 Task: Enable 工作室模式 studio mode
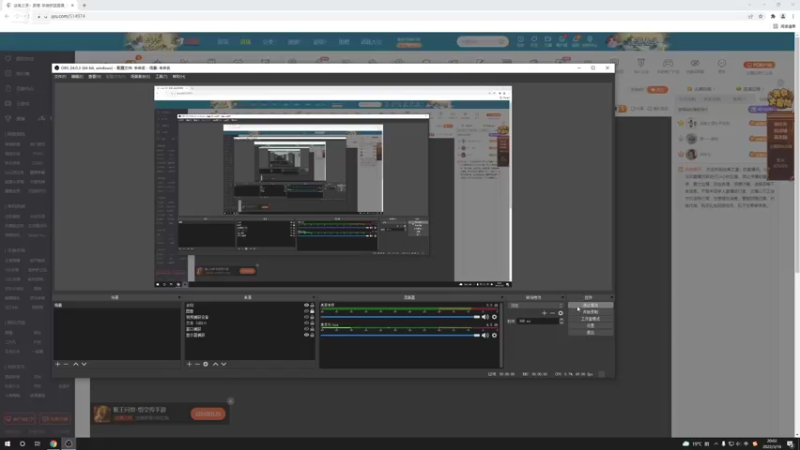coord(590,319)
